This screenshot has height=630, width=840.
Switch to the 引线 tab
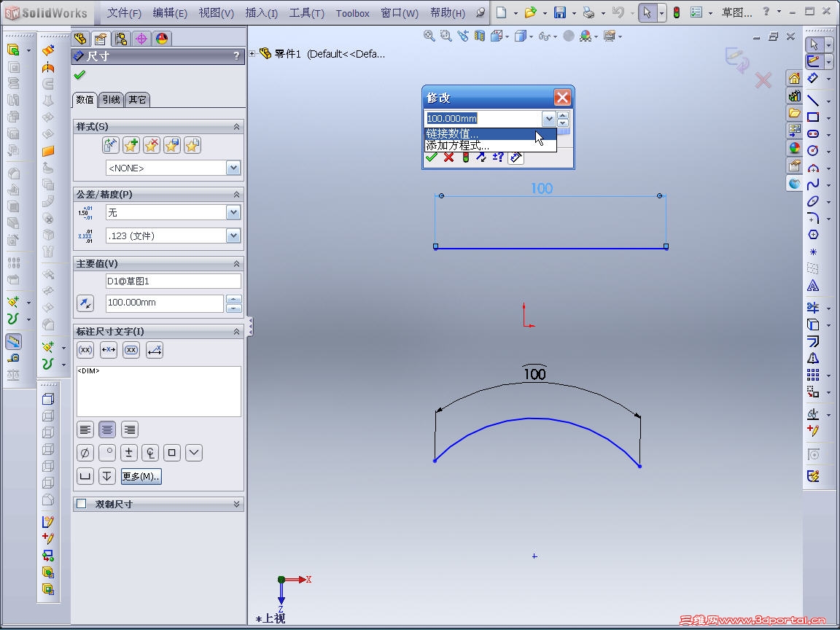click(111, 99)
